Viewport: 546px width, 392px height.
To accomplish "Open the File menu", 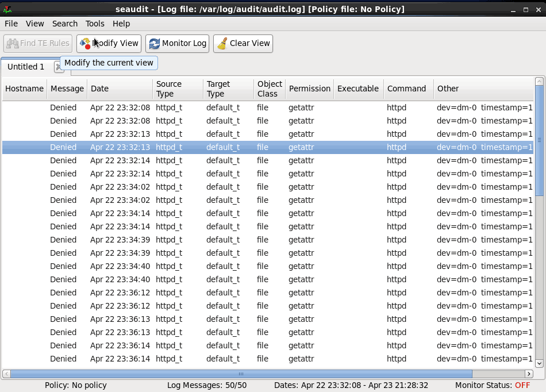I will coord(11,24).
